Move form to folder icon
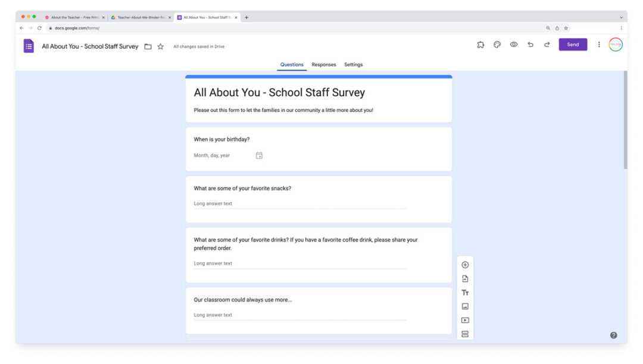Screen dimensions: 643x364 (x=148, y=46)
